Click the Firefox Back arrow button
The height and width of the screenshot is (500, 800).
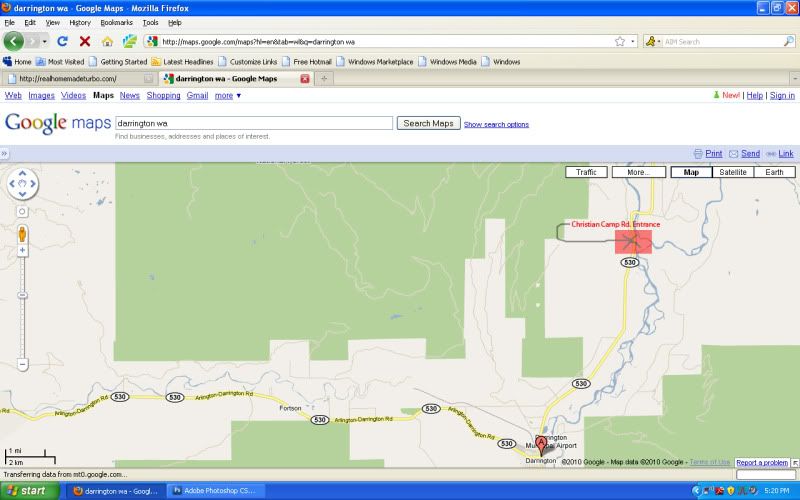pyautogui.click(x=13, y=41)
